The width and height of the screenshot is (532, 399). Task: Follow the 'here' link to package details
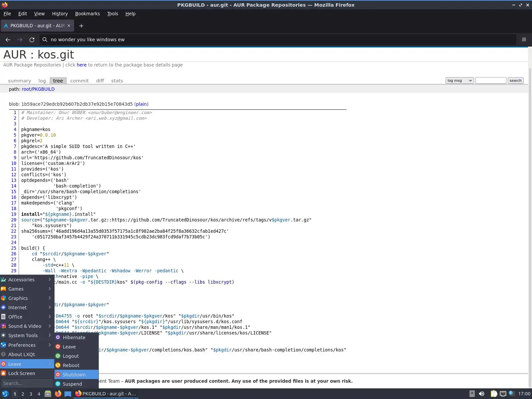[x=81, y=65]
